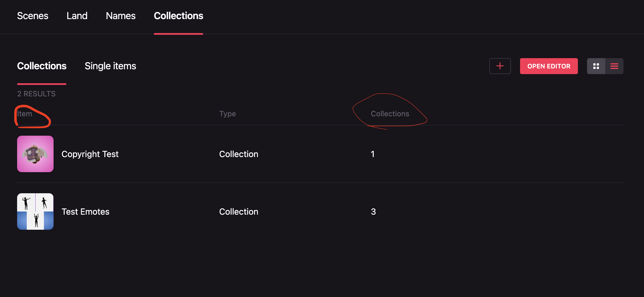
Task: Open the Copyright Test collection
Action: (x=90, y=154)
